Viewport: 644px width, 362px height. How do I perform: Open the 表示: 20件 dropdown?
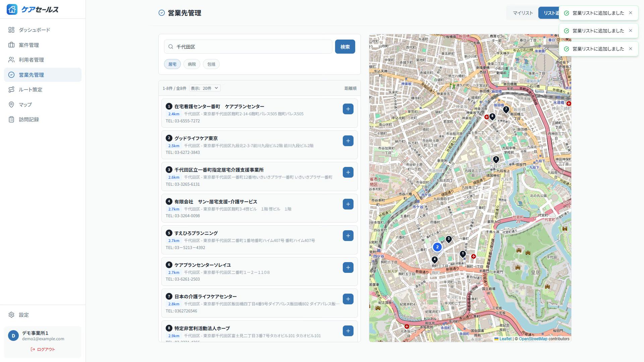[x=205, y=88]
